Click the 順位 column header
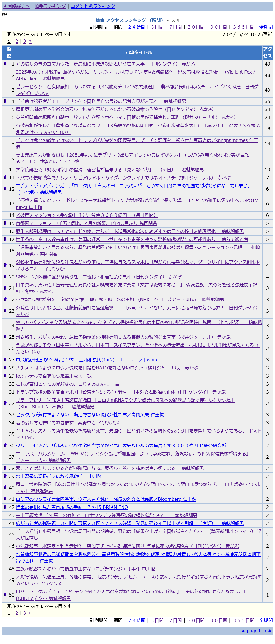The image size is (275, 644). click(9, 52)
